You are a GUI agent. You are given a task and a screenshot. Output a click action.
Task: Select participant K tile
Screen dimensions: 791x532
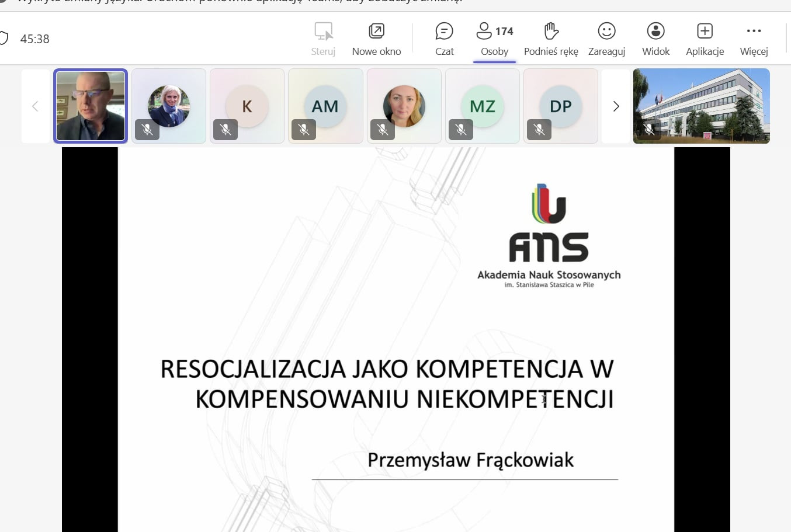tap(247, 106)
